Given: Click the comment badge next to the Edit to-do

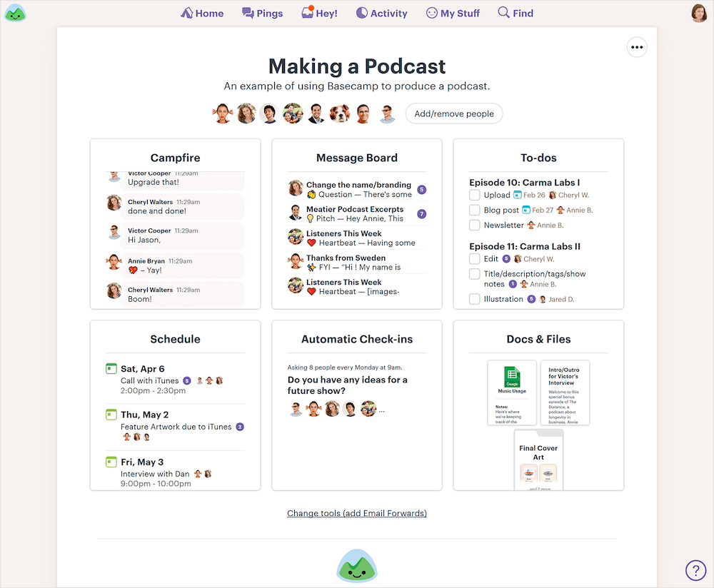Looking at the screenshot, I should (x=506, y=259).
